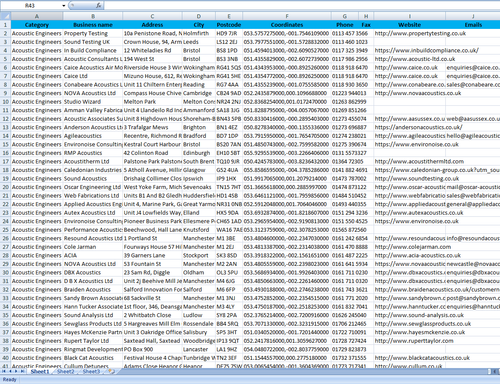
Task: Select the Oldham city cell
Action: 199,273
